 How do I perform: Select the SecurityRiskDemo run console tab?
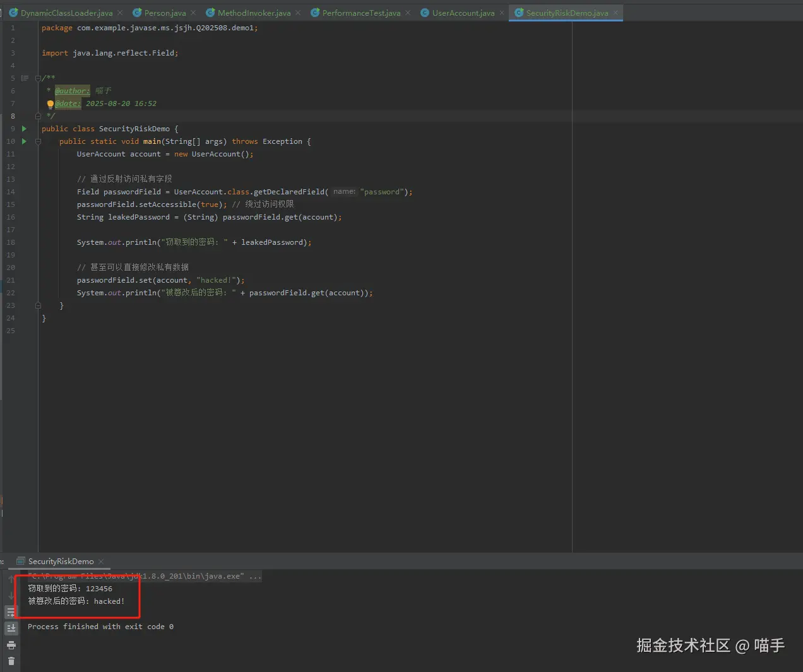(61, 561)
